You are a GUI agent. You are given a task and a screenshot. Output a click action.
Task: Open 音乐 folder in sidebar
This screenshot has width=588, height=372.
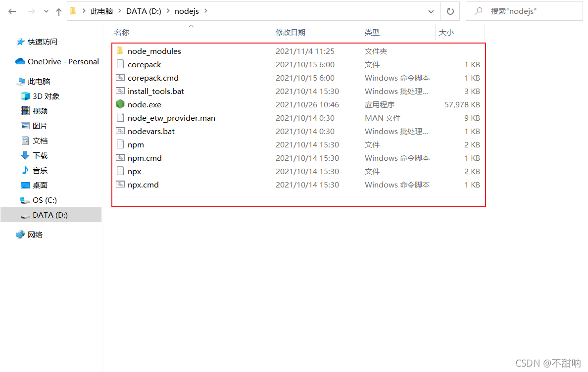tap(40, 171)
